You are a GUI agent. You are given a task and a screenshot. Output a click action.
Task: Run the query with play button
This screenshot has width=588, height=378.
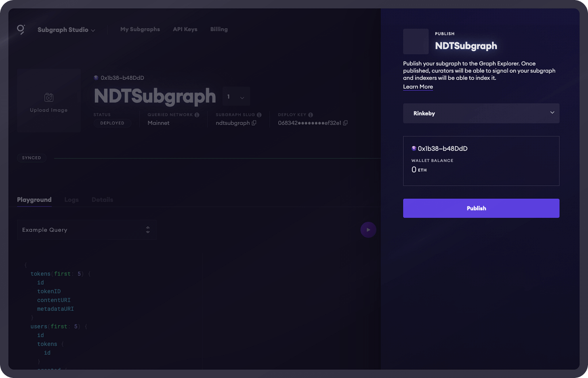pyautogui.click(x=368, y=230)
